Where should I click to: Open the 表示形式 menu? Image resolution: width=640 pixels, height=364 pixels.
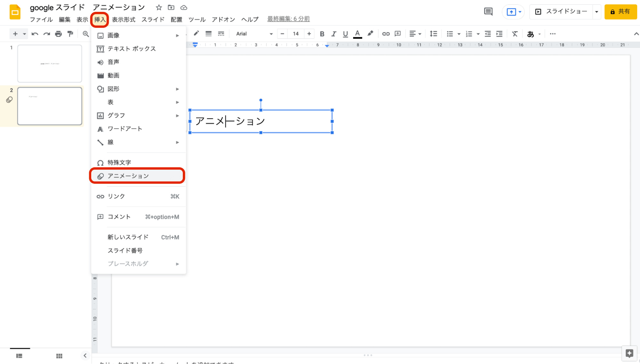point(124,20)
